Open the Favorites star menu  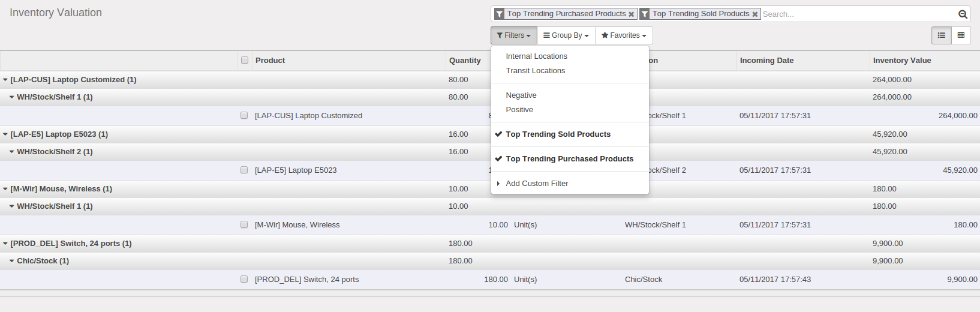pos(624,35)
